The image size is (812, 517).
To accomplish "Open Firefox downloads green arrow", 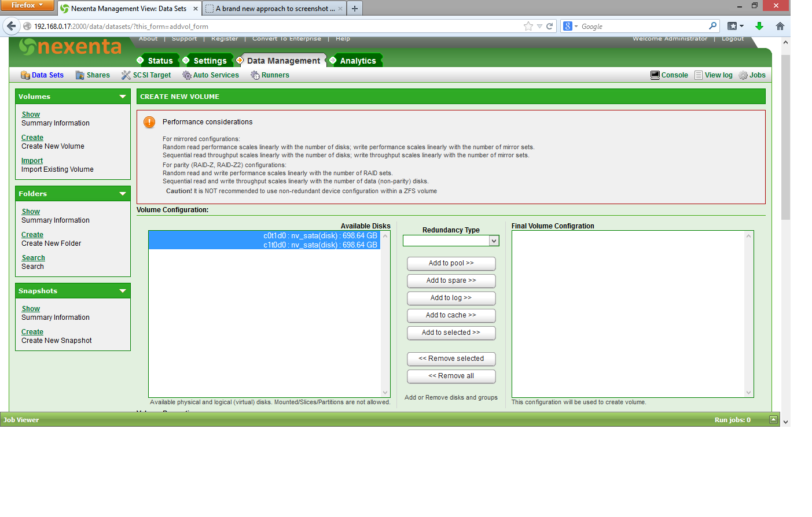I will click(x=759, y=26).
